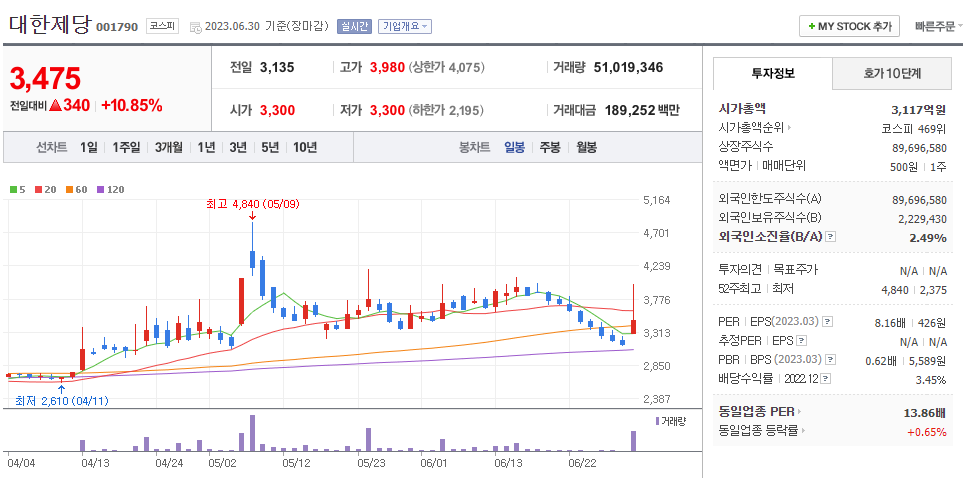Screen dimensions: 971x478
Task: Select the 10년 line chart period
Action: point(305,147)
